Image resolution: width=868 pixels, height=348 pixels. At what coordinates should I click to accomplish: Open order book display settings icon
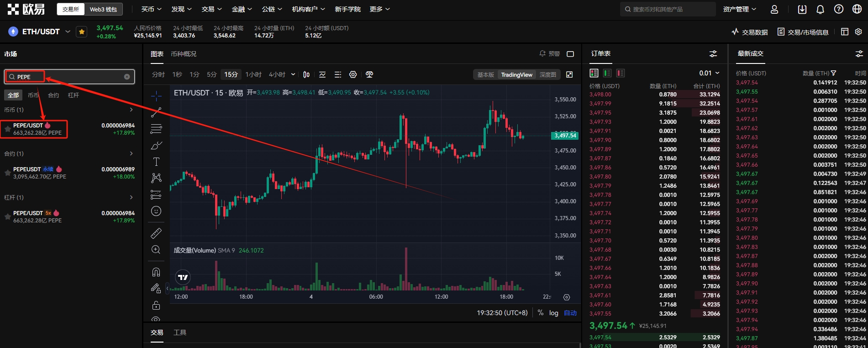point(713,54)
